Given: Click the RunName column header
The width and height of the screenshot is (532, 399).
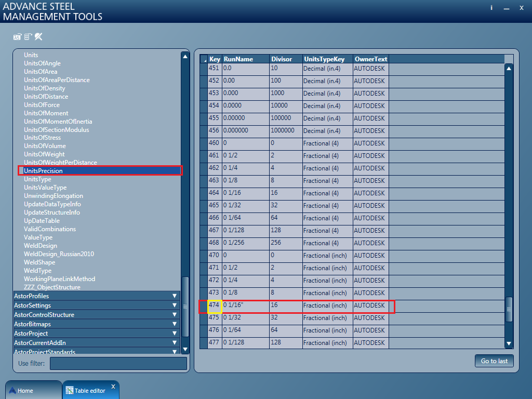Looking at the screenshot, I should [246, 59].
